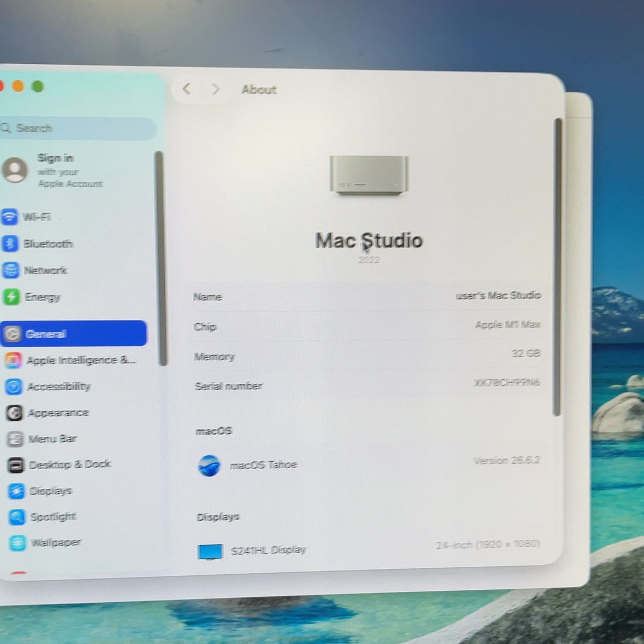The height and width of the screenshot is (644, 644).
Task: Select the Accessibility icon
Action: tap(14, 386)
